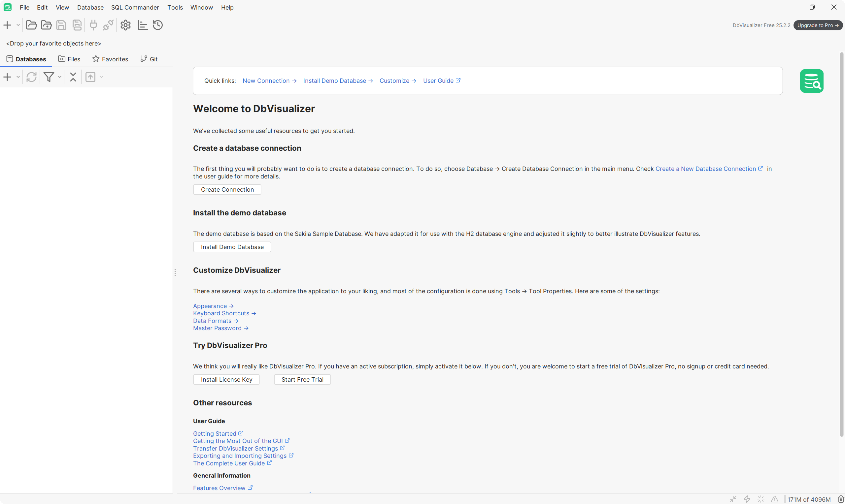The width and height of the screenshot is (845, 504).
Task: Click the save-as diskette icon
Action: click(77, 25)
